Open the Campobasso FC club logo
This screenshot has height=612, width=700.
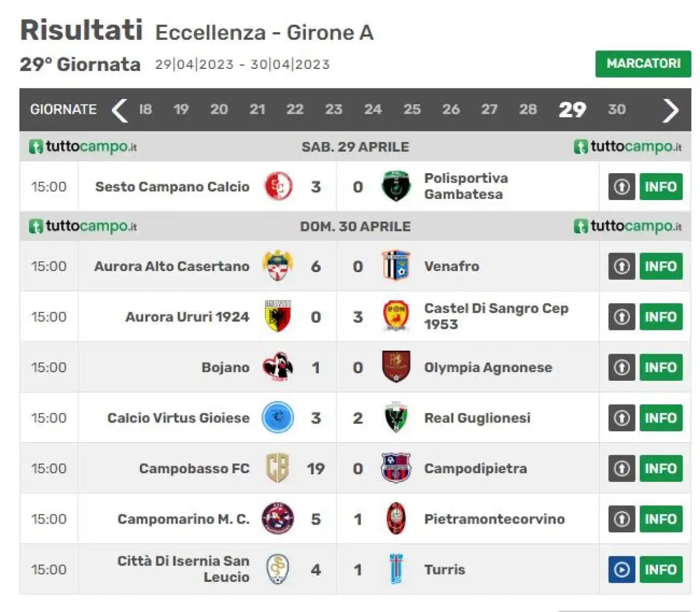click(x=277, y=468)
